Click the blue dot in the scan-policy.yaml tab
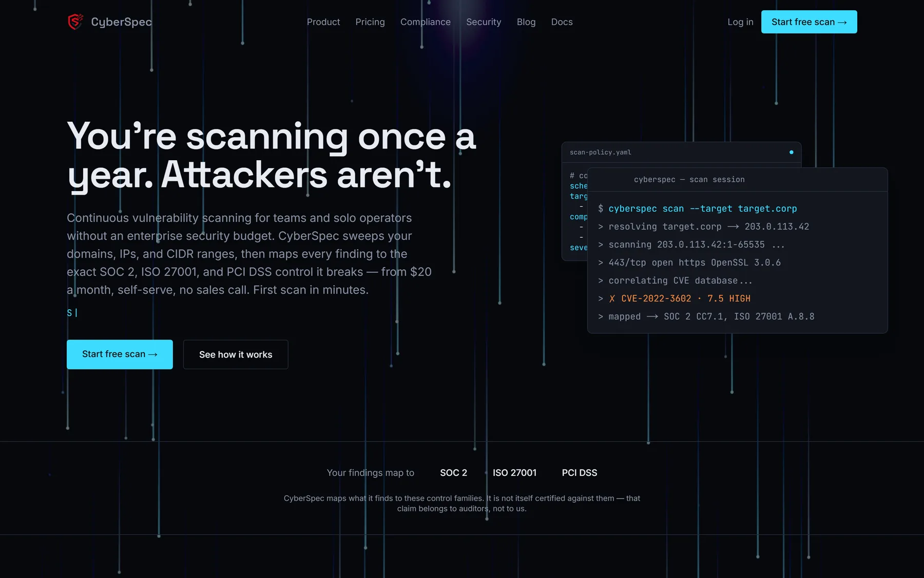The height and width of the screenshot is (578, 924). coord(791,152)
